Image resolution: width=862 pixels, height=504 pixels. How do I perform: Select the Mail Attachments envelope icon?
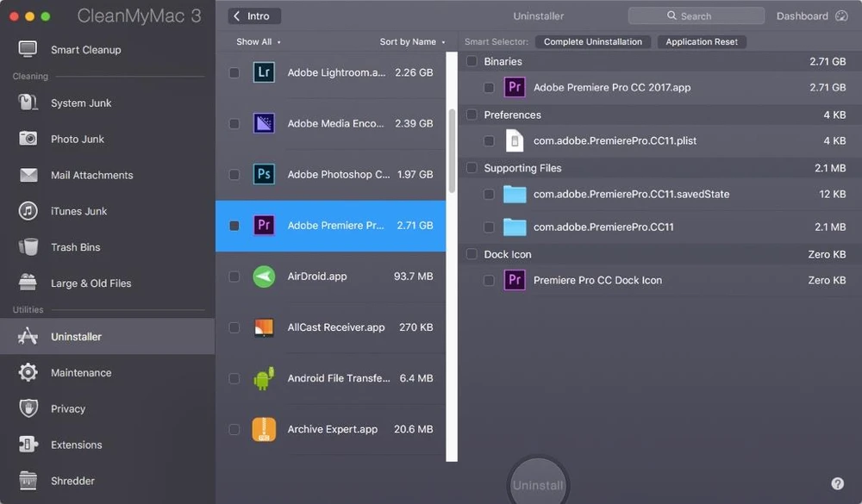tap(28, 175)
